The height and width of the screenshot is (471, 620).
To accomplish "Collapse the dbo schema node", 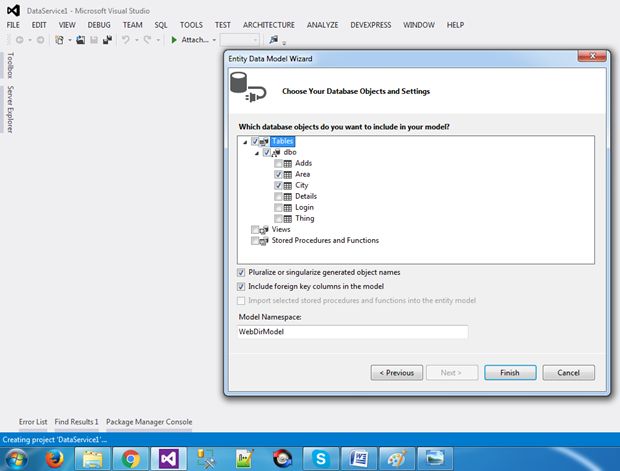I will click(257, 153).
